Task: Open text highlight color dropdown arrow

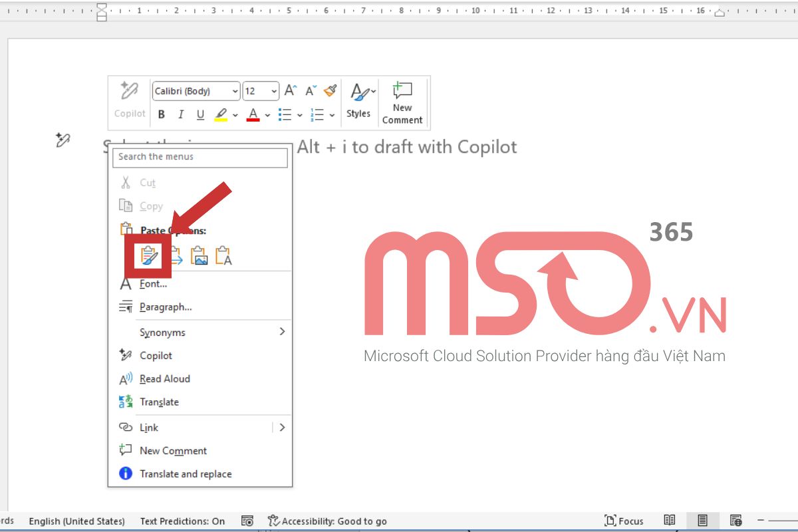Action: 235,116
